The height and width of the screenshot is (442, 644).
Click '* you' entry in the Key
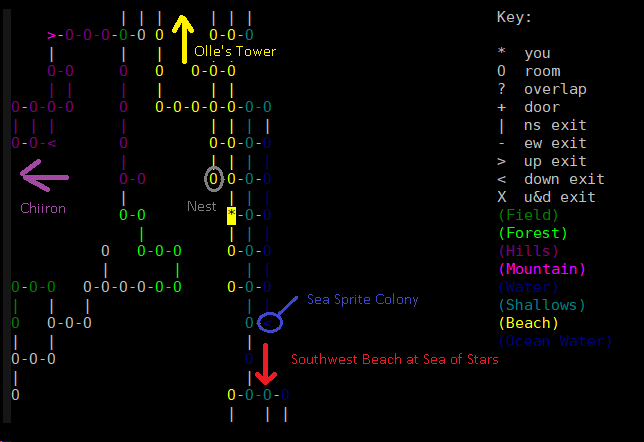[x=524, y=53]
